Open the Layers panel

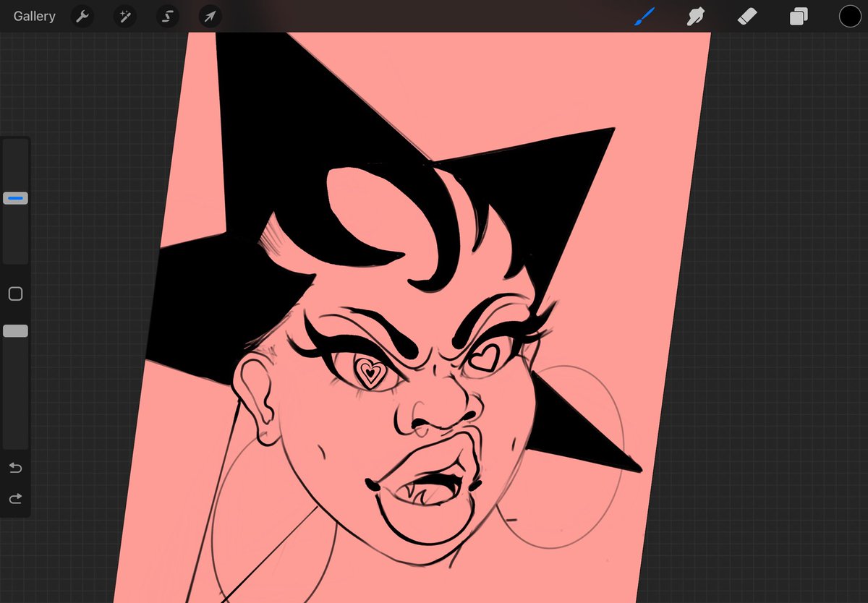coord(799,17)
